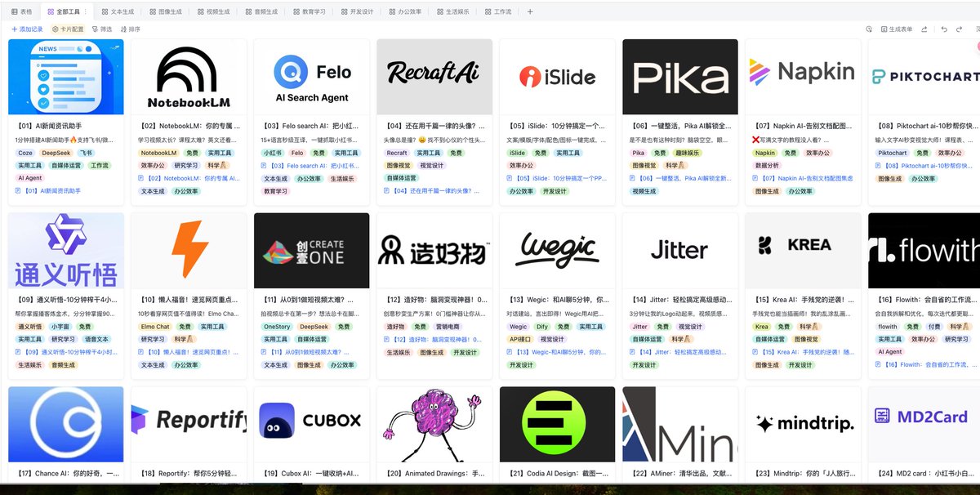
Task: Open the iSlide logo thumbnail
Action: 558,77
